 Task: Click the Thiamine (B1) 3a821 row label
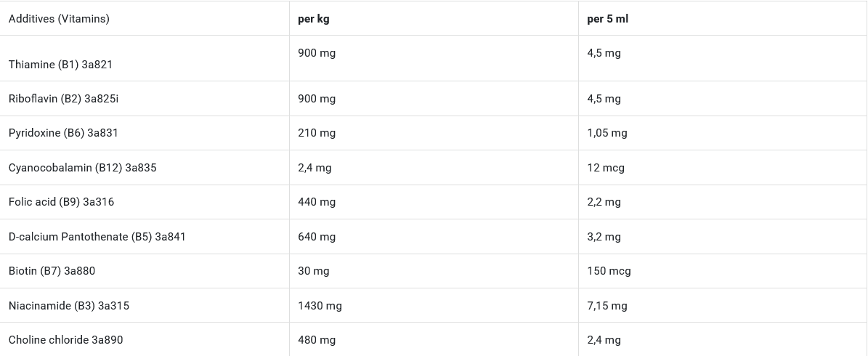60,65
